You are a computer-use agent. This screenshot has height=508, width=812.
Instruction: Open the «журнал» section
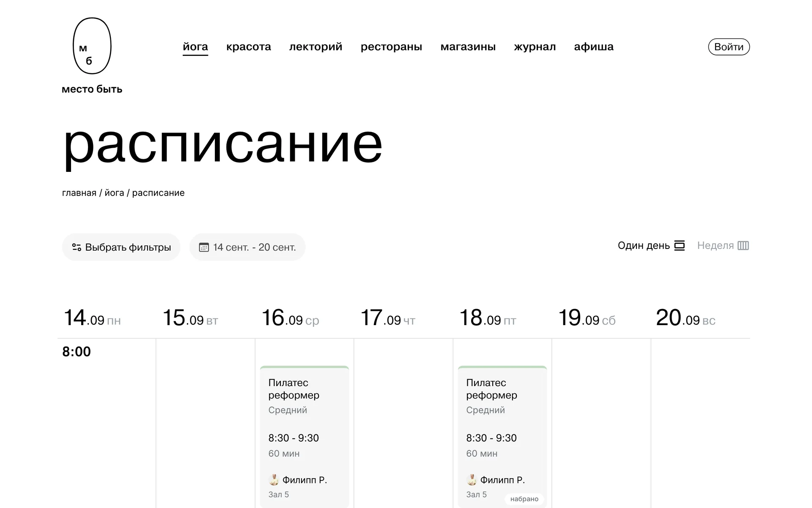tap(535, 47)
